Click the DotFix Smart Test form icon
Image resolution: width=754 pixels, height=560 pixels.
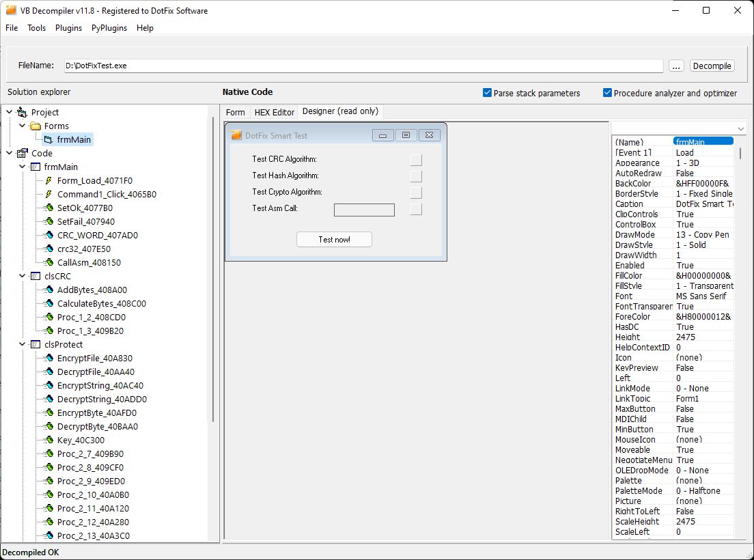tap(236, 135)
